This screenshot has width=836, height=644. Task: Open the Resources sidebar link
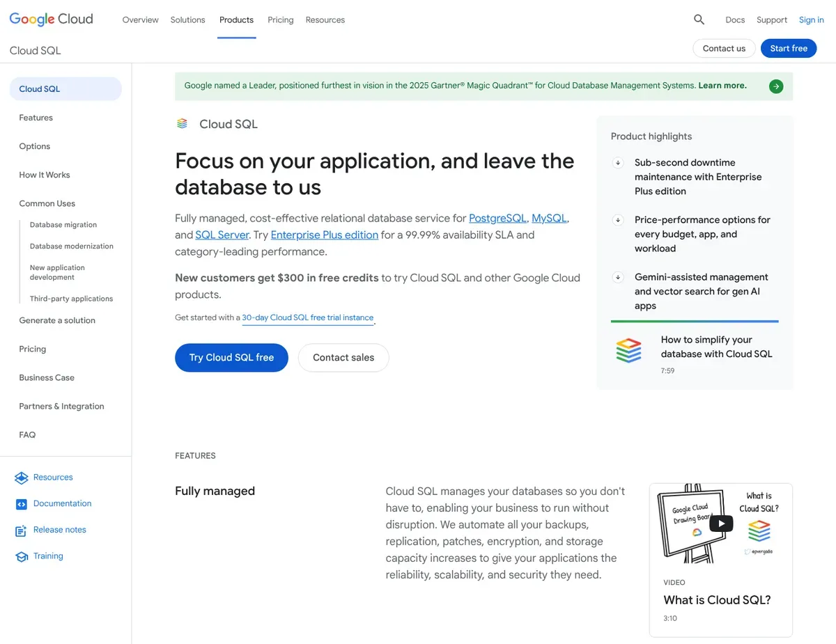[53, 478]
